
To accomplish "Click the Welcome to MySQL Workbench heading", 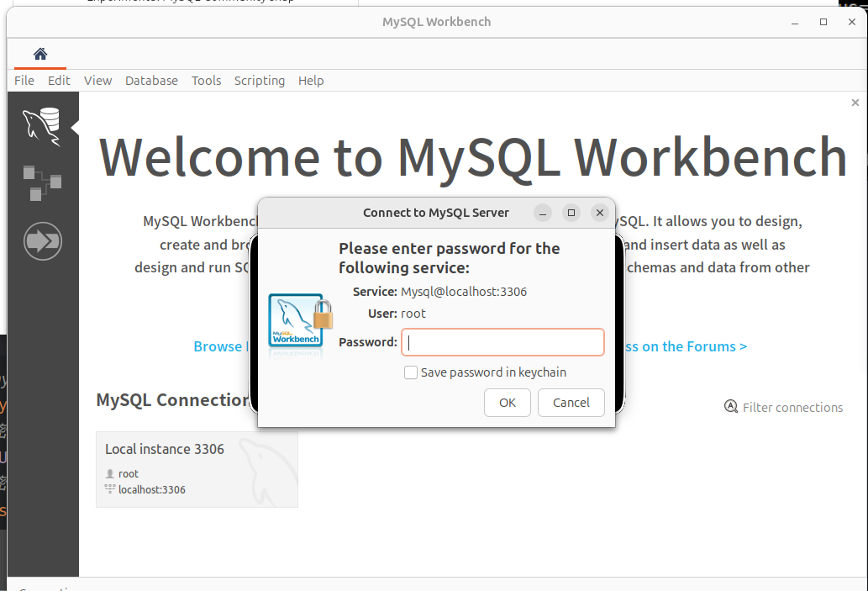I will pyautogui.click(x=473, y=157).
